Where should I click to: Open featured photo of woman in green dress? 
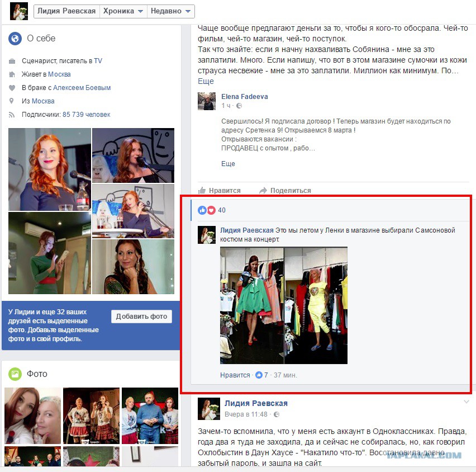tap(50, 253)
